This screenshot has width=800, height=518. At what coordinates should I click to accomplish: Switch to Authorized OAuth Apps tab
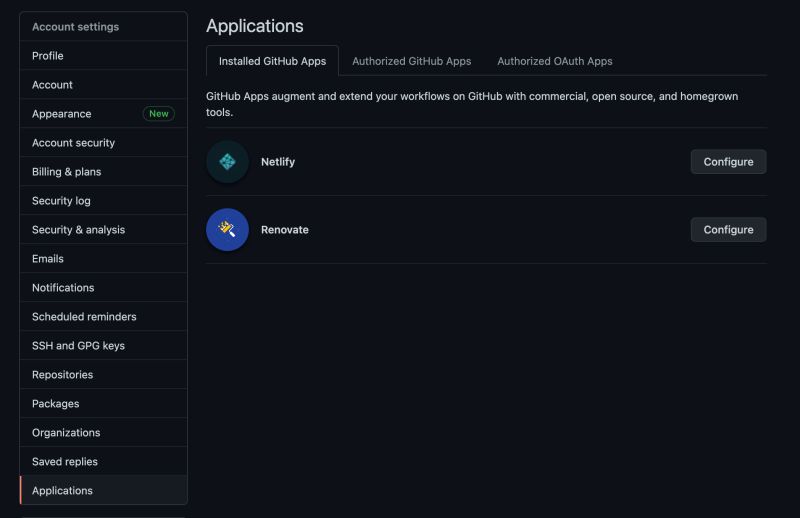pos(554,61)
